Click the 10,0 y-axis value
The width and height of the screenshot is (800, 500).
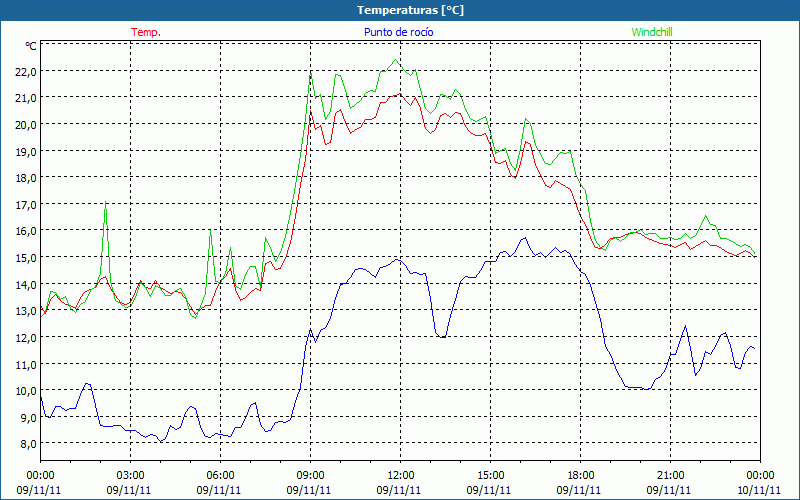(x=26, y=391)
